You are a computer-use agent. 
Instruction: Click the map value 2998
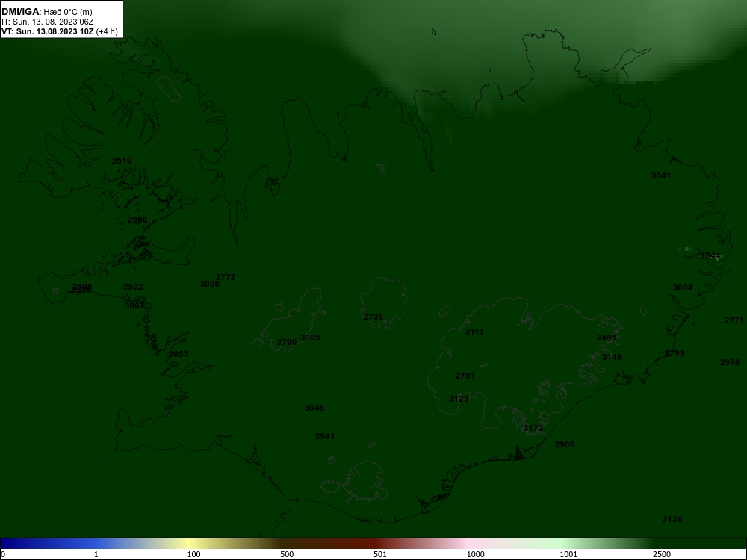[730, 362]
